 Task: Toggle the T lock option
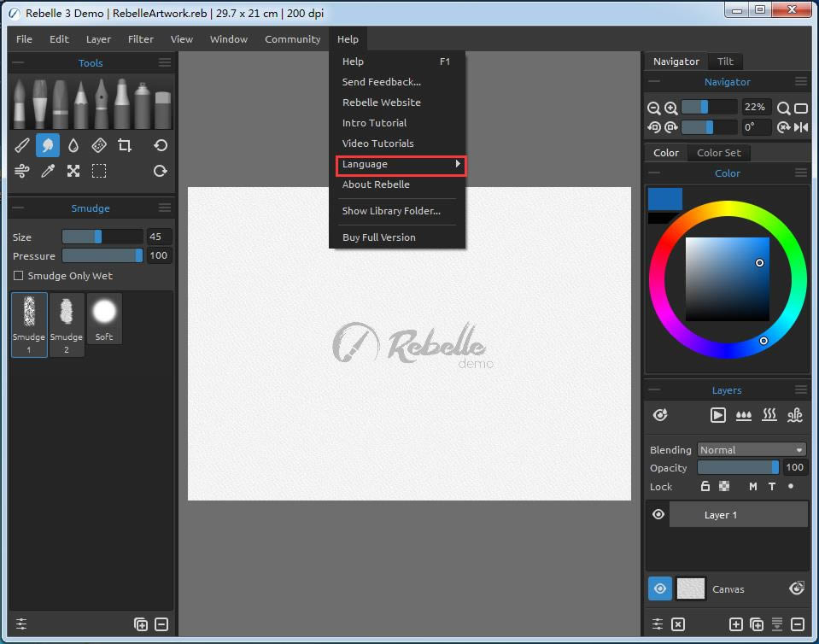[x=771, y=486]
